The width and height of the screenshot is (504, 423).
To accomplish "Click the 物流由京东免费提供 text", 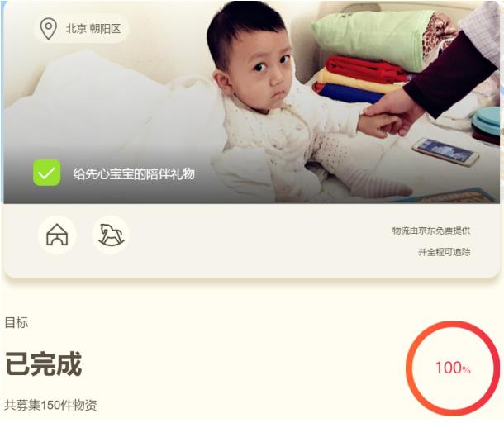I will click(x=431, y=231).
